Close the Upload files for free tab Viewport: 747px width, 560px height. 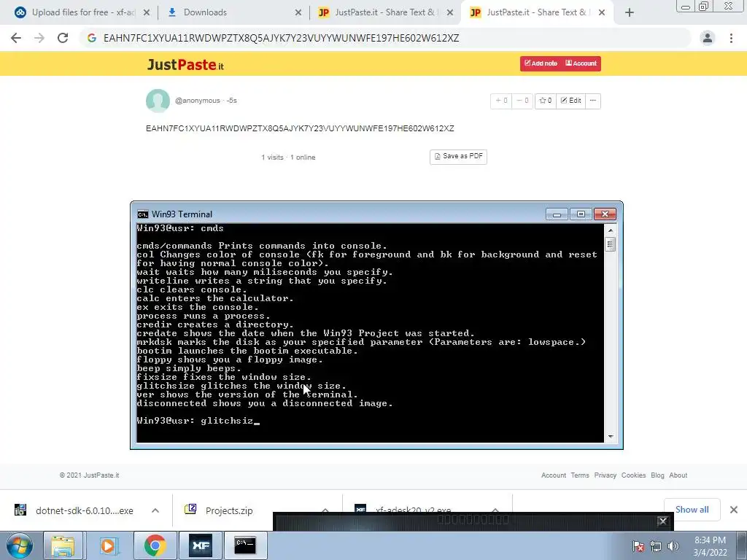147,13
